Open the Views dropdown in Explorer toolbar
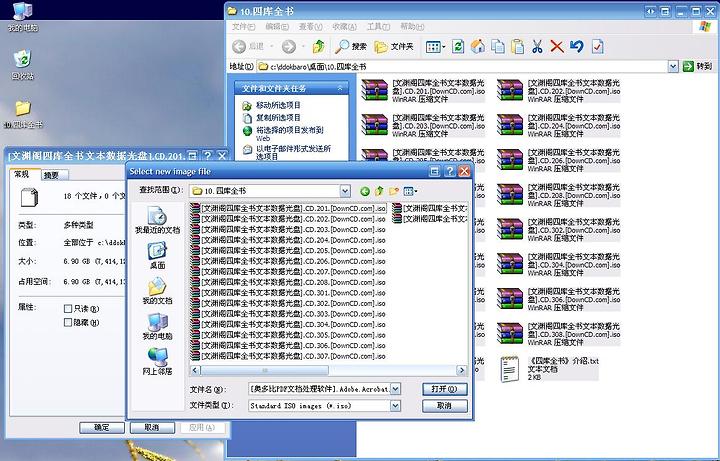 435,46
